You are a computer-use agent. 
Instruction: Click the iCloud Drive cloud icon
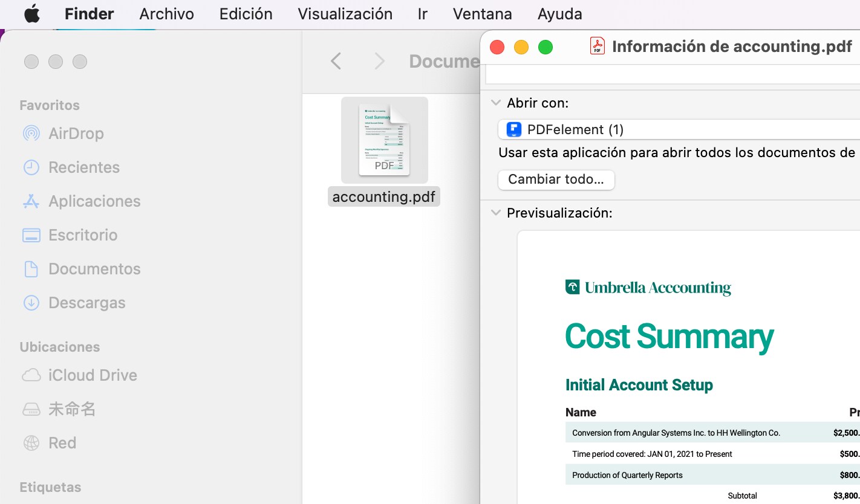point(31,375)
